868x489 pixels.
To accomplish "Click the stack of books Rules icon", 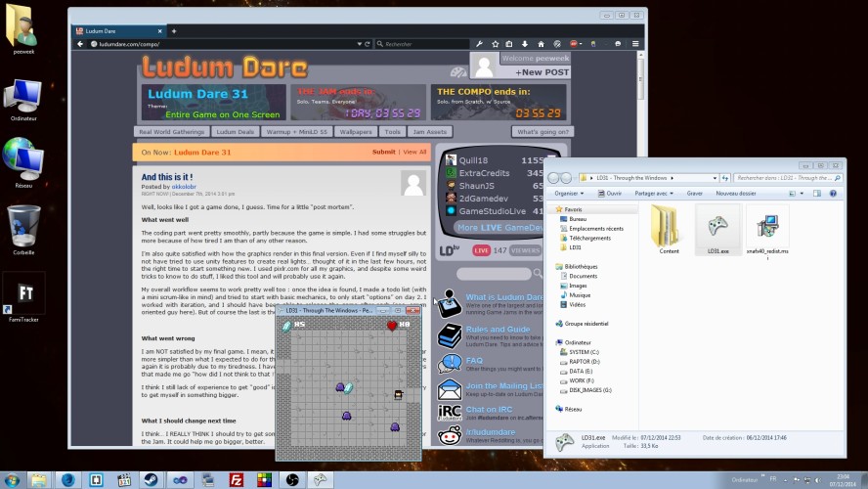I will click(450, 335).
